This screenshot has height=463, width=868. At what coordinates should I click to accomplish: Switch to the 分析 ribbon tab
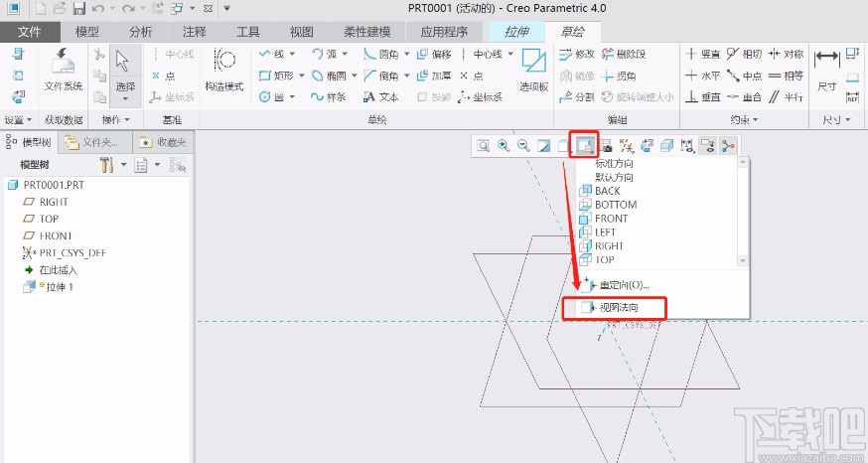pyautogui.click(x=141, y=32)
